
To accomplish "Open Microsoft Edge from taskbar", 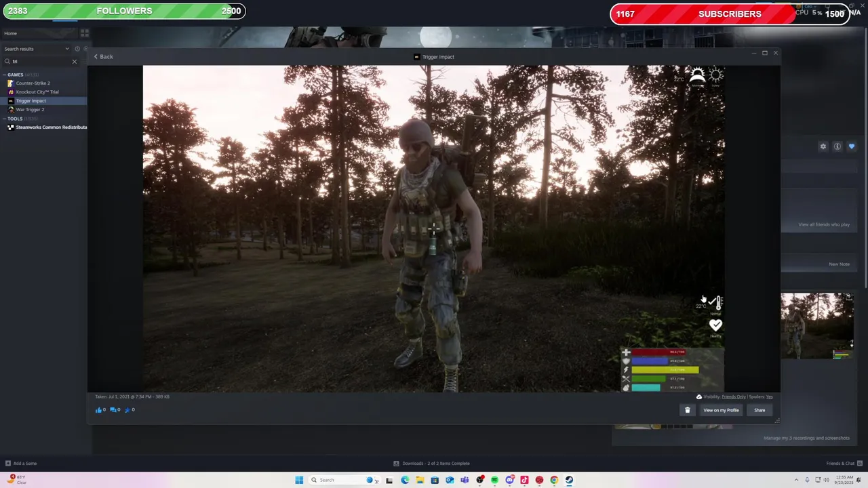I will click(x=405, y=480).
